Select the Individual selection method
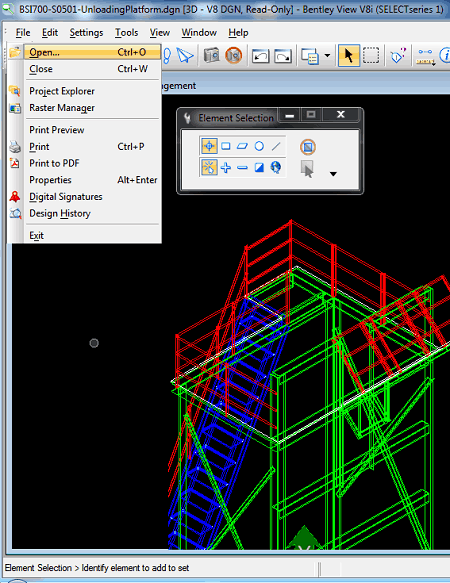Viewport: 450px width, 583px height. [209, 146]
